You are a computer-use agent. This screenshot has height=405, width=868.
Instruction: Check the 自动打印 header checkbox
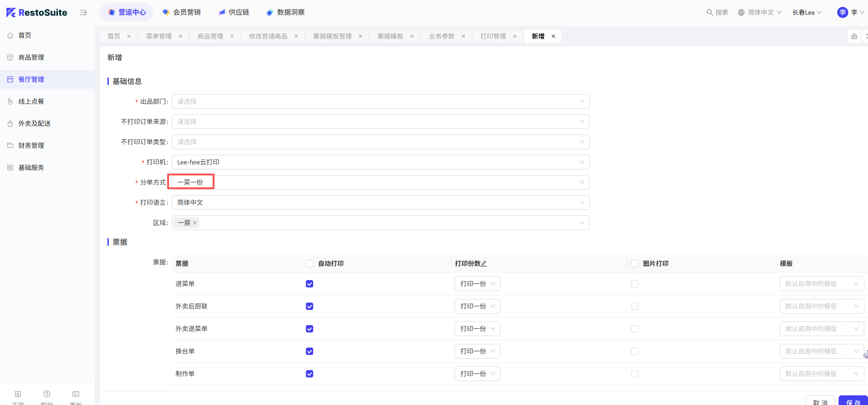coord(310,264)
